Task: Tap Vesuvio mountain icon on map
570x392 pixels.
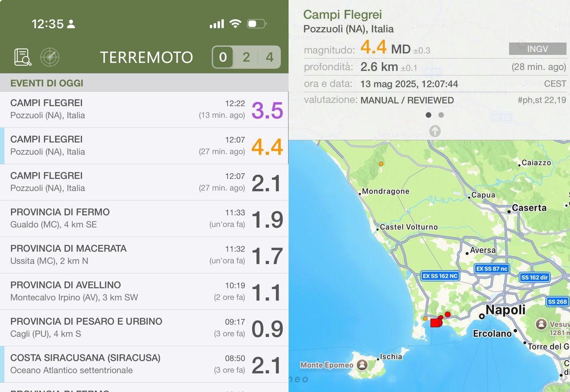Action: point(541,324)
